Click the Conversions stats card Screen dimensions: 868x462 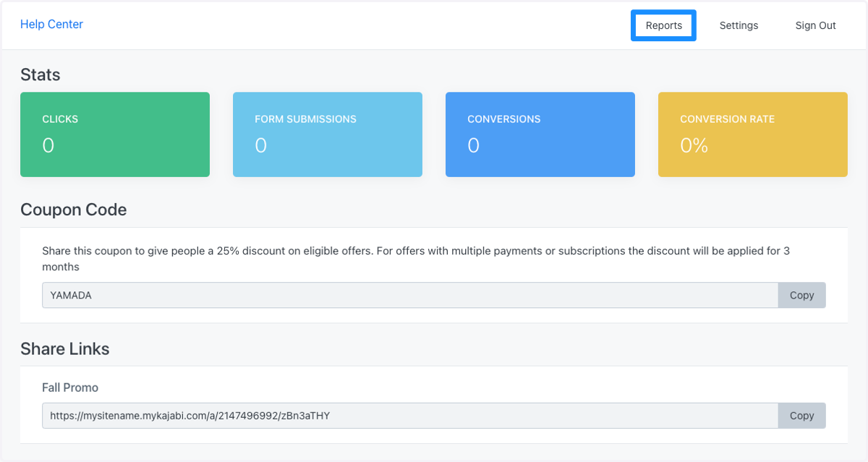click(x=540, y=134)
